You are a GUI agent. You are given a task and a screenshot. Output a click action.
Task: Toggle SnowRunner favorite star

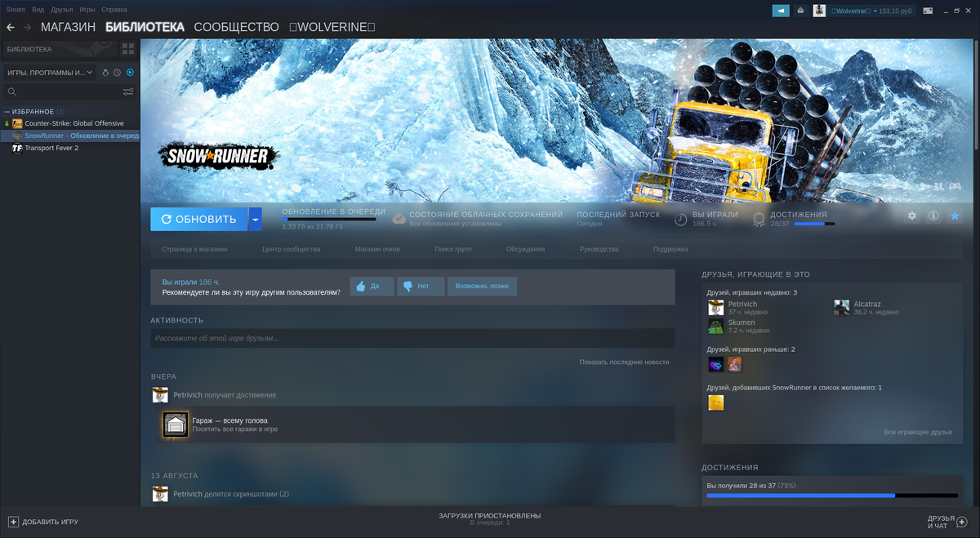point(955,216)
